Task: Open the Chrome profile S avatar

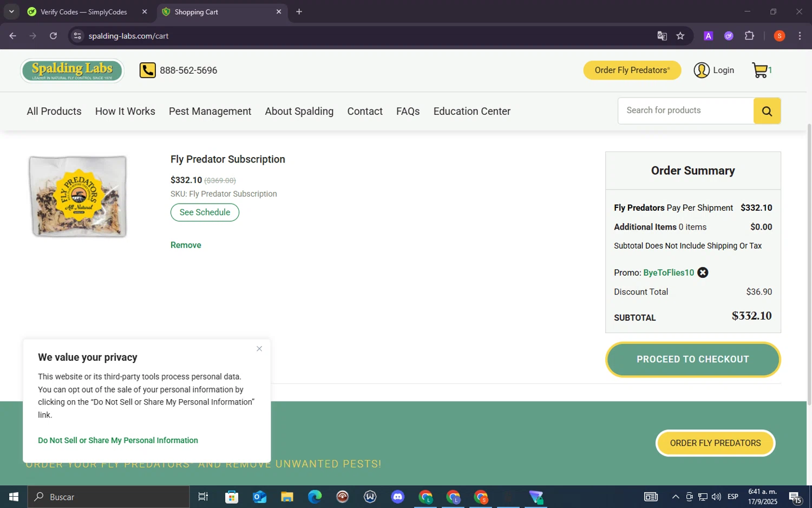Action: pyautogui.click(x=780, y=36)
